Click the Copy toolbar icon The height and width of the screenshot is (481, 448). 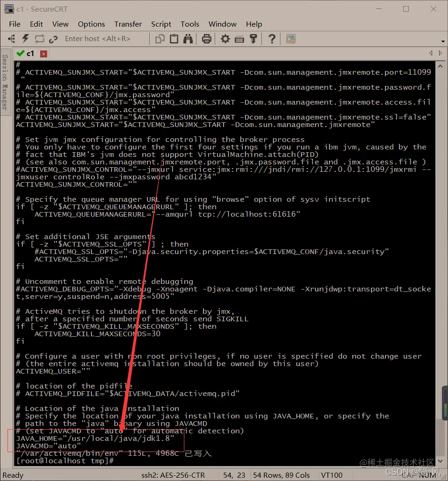click(x=160, y=39)
